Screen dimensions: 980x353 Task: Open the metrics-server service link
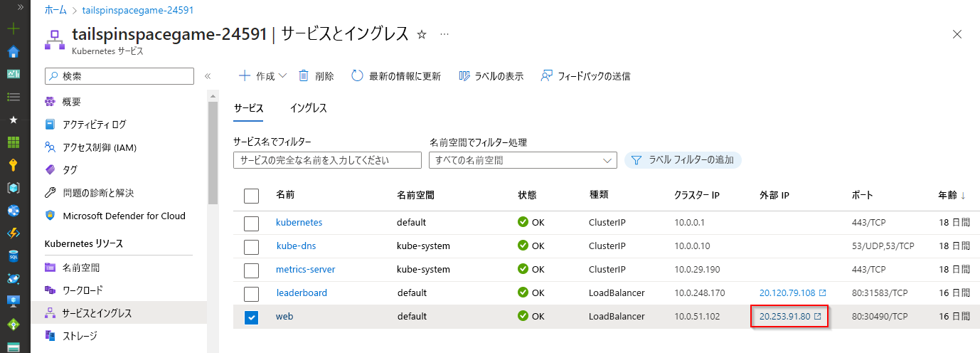(305, 270)
